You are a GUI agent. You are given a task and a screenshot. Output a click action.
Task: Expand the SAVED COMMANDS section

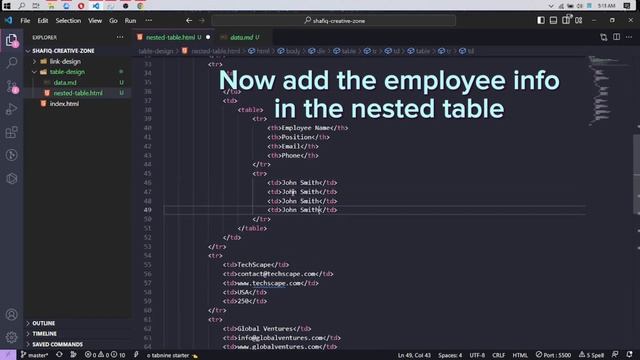pos(57,344)
